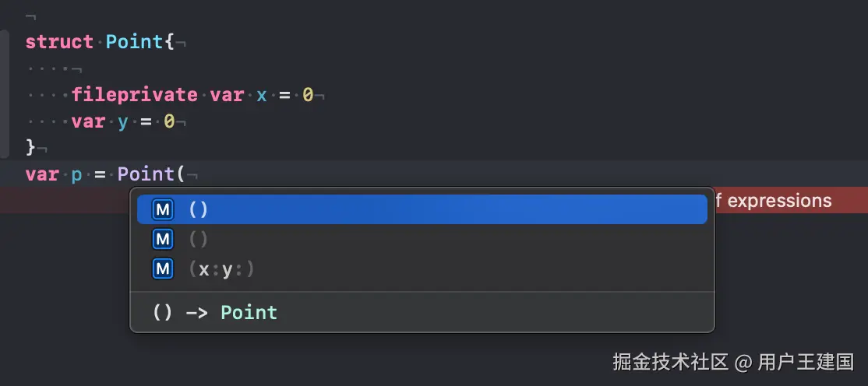Place cursor on variable 'y'
The image size is (868, 386).
(x=123, y=122)
